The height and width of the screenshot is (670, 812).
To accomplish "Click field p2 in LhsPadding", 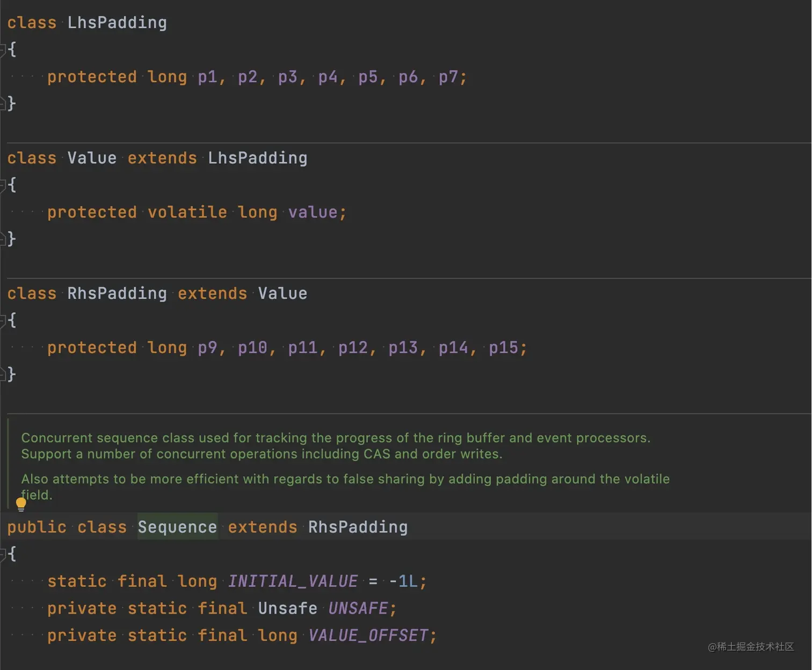I will click(248, 77).
